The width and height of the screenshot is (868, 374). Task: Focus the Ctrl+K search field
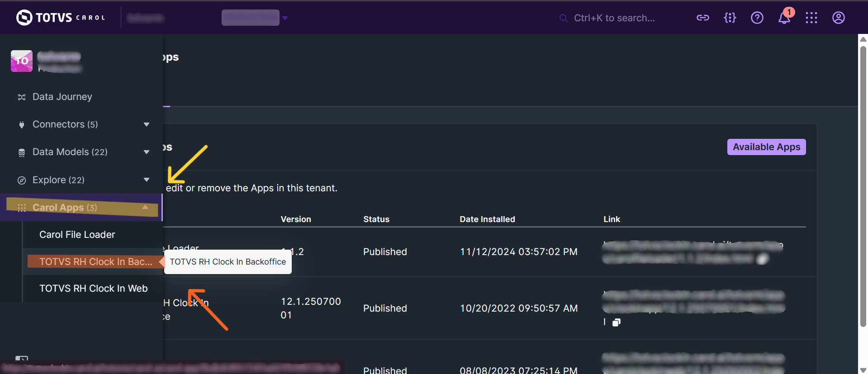click(614, 18)
